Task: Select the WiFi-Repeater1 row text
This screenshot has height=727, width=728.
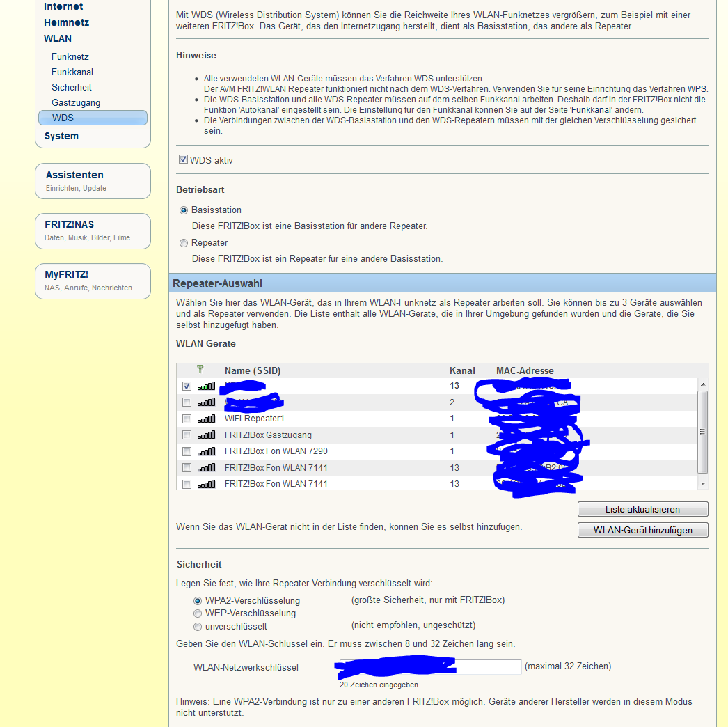Action: 255,419
